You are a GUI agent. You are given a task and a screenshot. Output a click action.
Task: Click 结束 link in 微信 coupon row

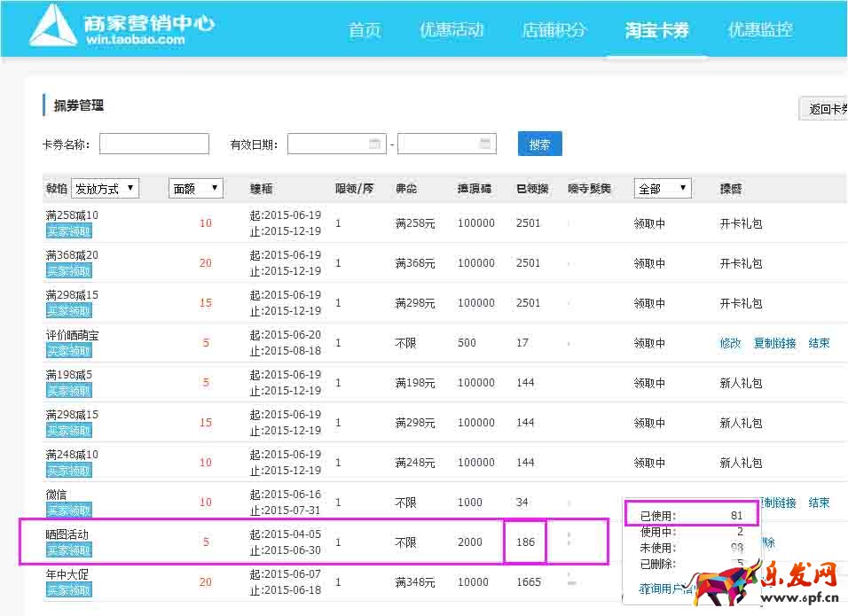click(819, 503)
